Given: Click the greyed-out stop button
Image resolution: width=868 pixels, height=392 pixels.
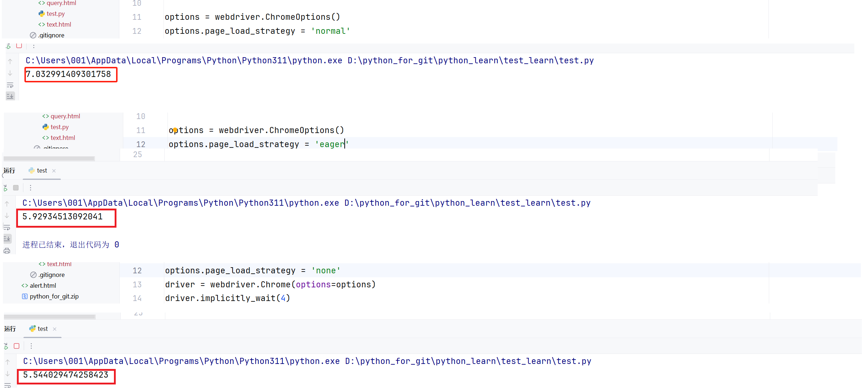Looking at the screenshot, I should point(16,188).
